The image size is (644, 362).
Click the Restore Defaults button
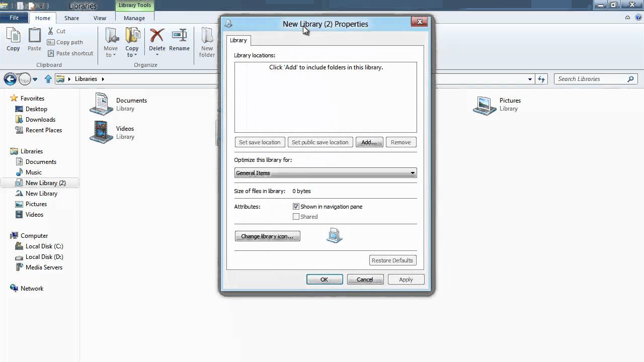click(392, 260)
